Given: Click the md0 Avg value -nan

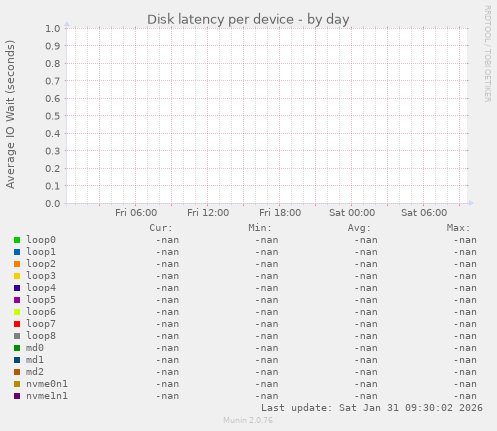Looking at the screenshot, I should click(366, 348).
